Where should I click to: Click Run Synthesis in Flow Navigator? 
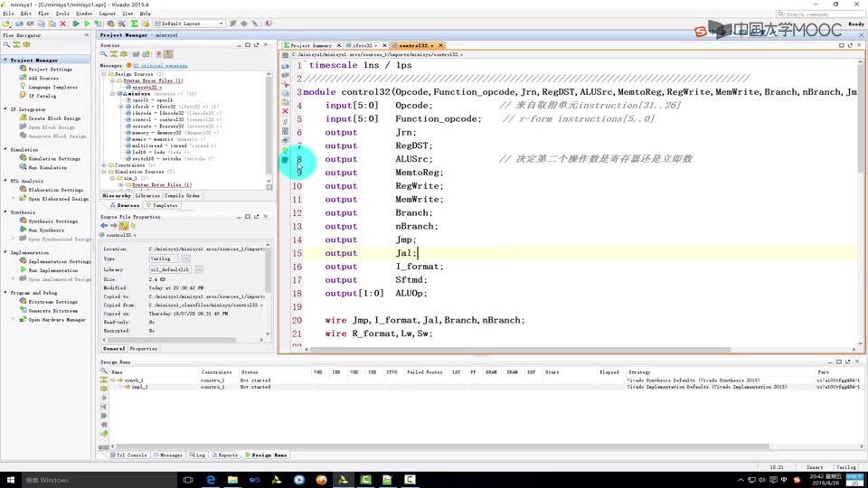46,230
